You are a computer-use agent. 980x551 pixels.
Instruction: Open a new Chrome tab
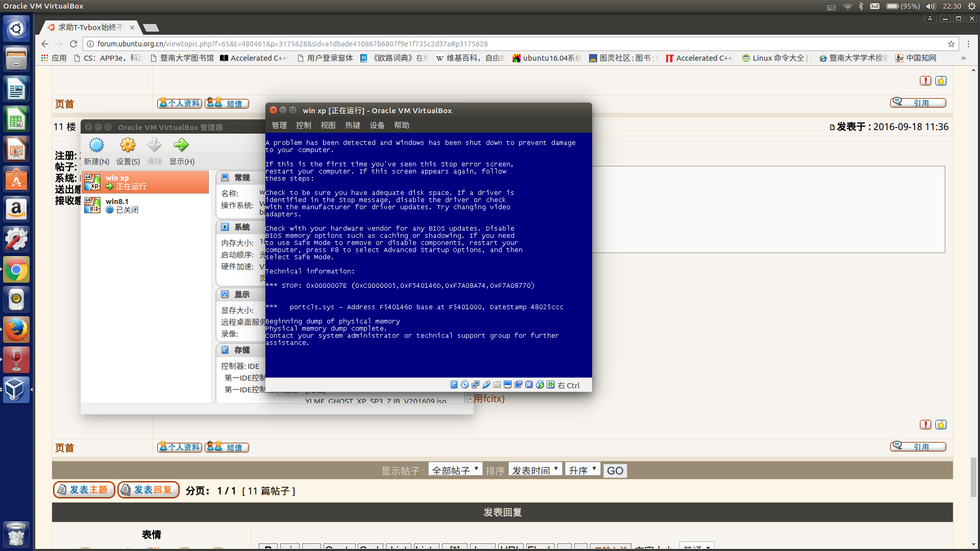click(151, 28)
